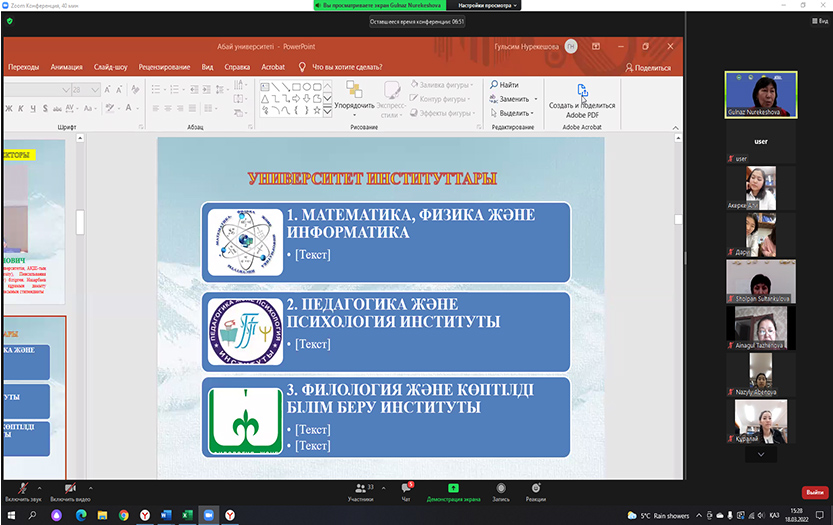Unmute microphone with Включить звук
Image resolution: width=833 pixels, height=525 pixels.
click(22, 488)
